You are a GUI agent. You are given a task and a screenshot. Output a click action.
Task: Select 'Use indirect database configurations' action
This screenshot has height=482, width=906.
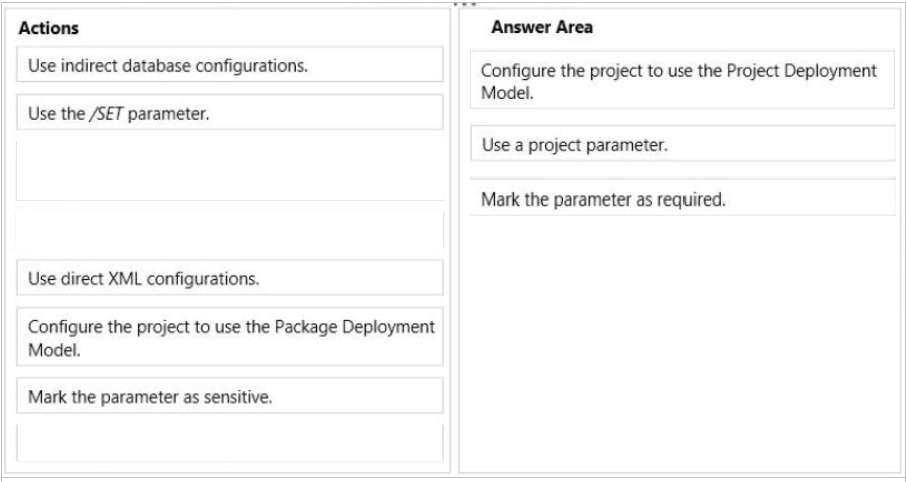pyautogui.click(x=229, y=65)
